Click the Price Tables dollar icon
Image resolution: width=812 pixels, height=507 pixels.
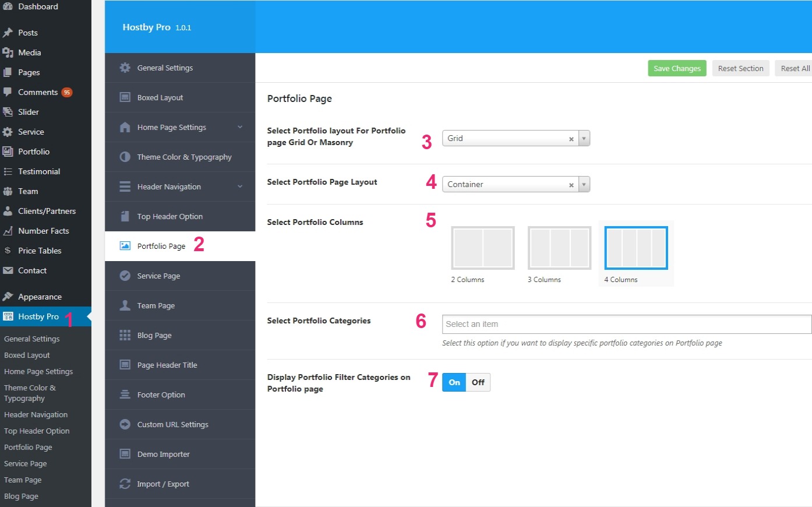pyautogui.click(x=8, y=251)
